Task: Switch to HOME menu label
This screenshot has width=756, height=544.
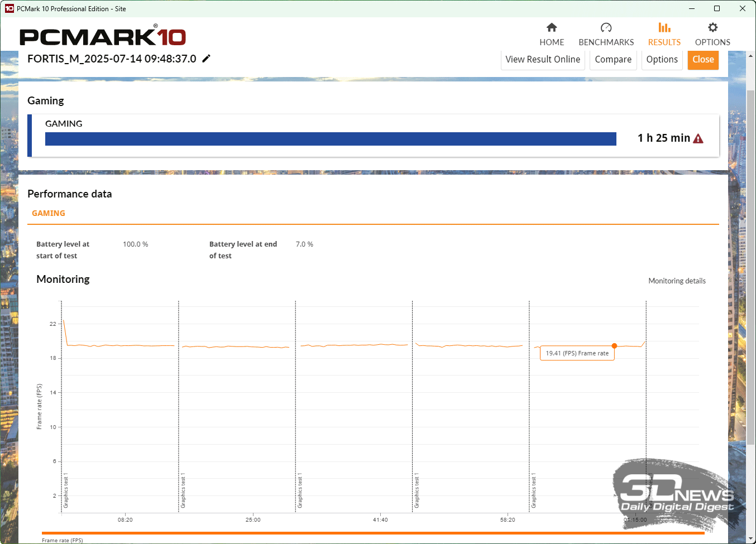Action: 552,42
